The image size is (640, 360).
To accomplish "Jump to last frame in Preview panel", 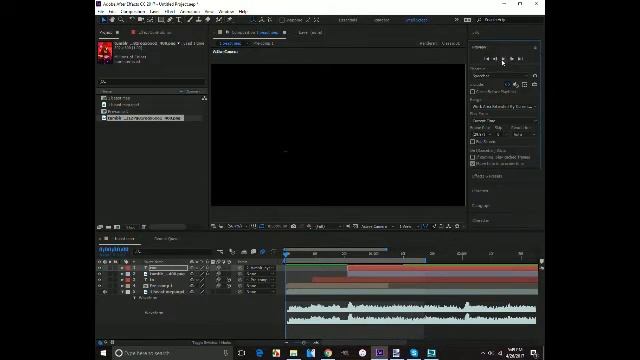I will [x=520, y=59].
